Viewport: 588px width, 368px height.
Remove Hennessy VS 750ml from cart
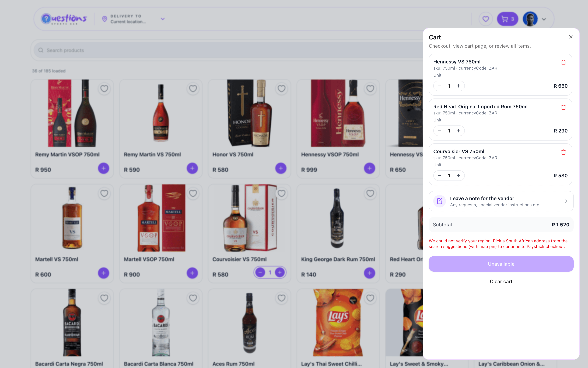tap(563, 63)
